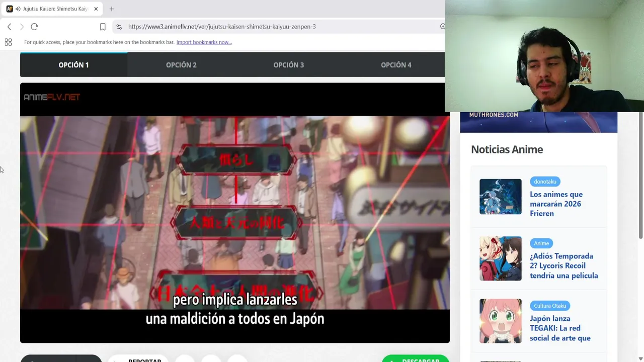Open the Anya TEGAKI news thumbnail

tap(500, 321)
